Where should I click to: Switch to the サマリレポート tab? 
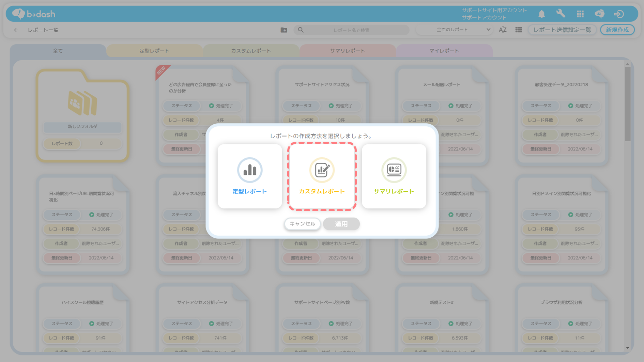348,51
